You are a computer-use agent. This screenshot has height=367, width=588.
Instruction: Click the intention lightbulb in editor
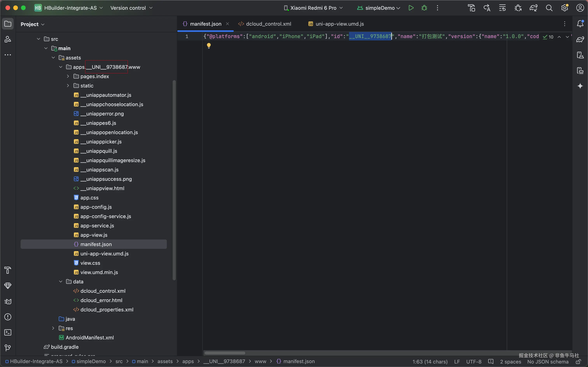tap(209, 46)
